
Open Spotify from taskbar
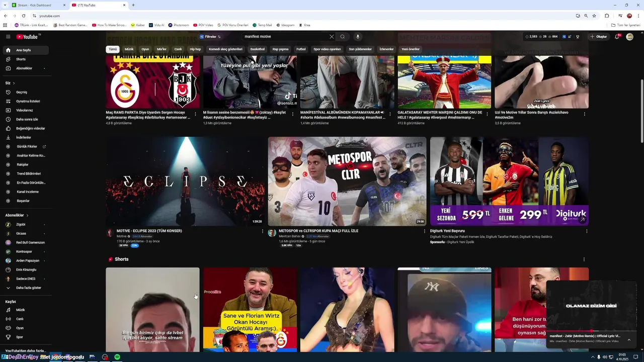click(x=117, y=357)
